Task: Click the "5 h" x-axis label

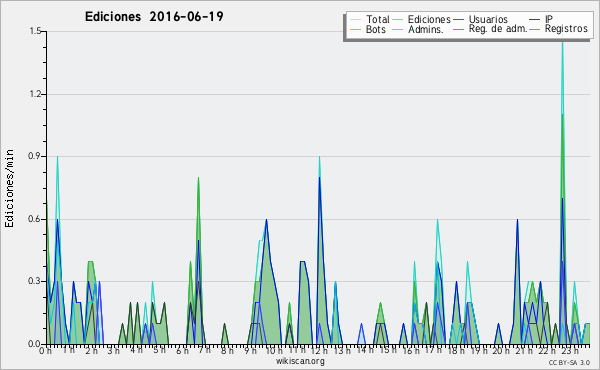Action: click(160, 350)
